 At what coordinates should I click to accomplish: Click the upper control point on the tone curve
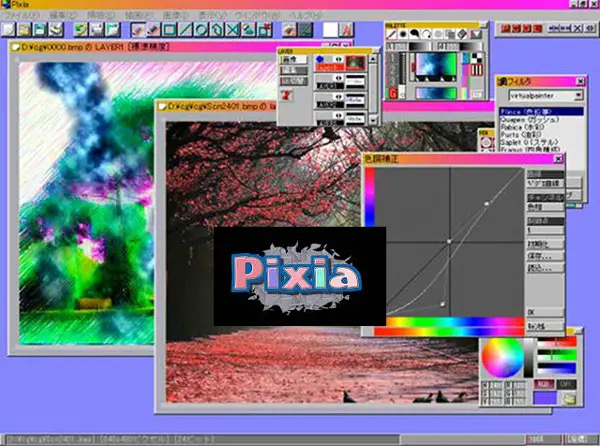coord(487,204)
